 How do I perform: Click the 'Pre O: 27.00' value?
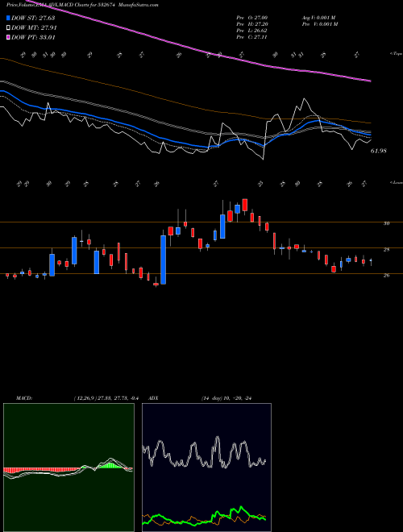[x=252, y=18]
